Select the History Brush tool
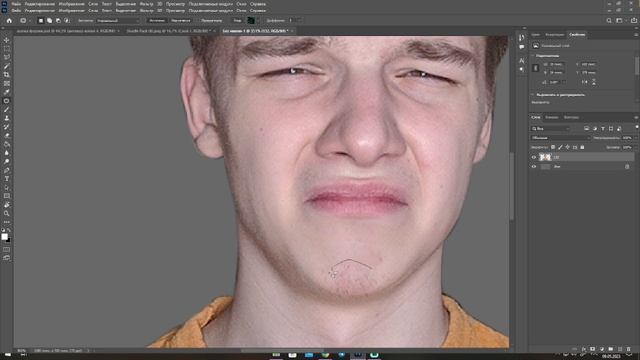Image resolution: width=640 pixels, height=360 pixels. coord(7,127)
